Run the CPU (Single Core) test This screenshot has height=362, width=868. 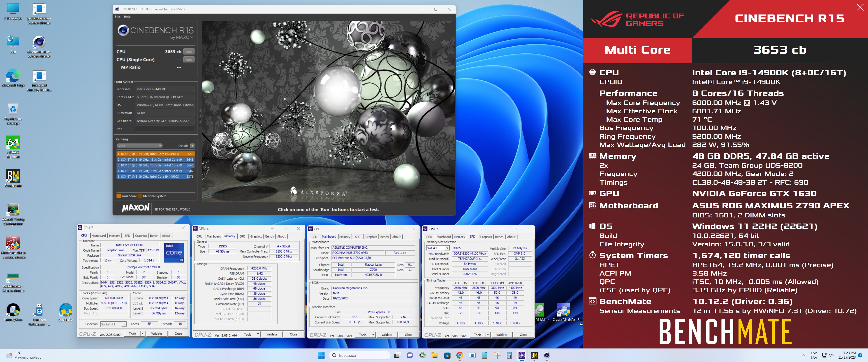189,60
